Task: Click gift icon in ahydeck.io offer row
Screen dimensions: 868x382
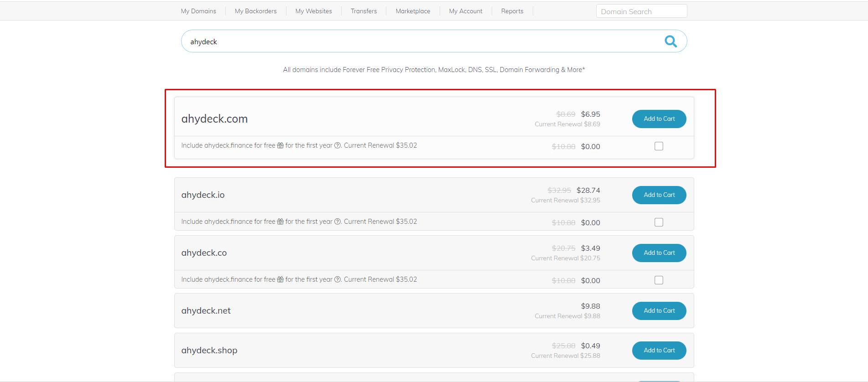Action: click(x=280, y=222)
